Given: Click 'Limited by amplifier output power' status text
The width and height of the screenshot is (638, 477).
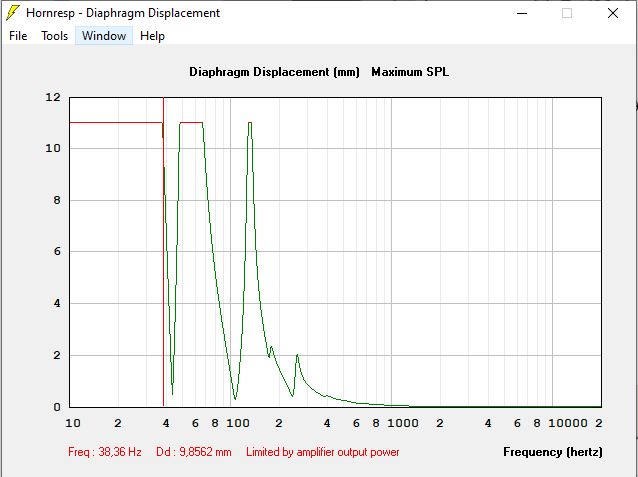Looking at the screenshot, I should point(323,452).
